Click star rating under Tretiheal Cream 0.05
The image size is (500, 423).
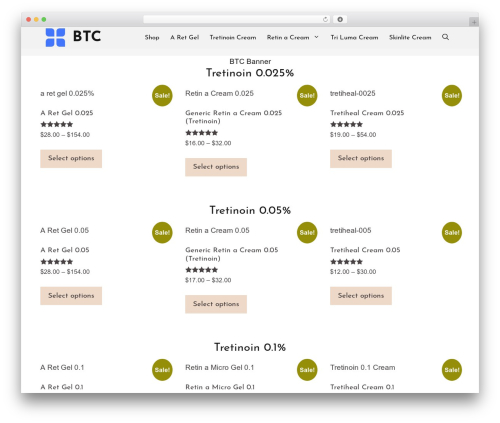(346, 262)
